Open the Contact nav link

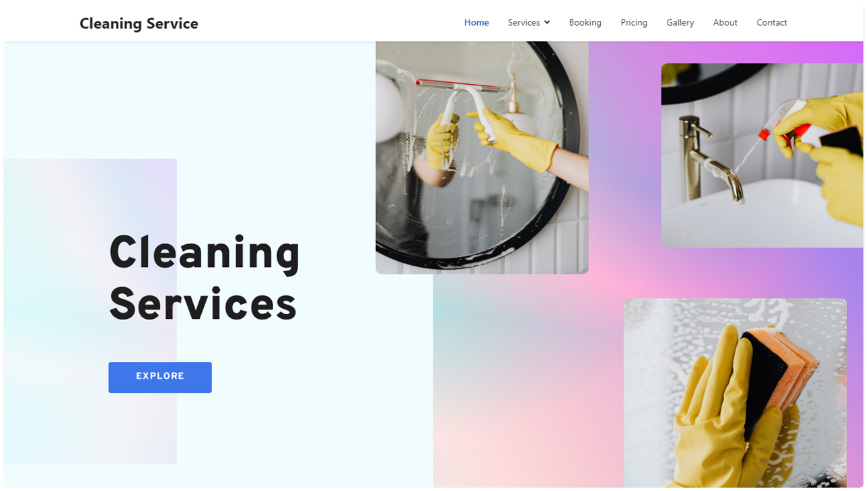point(772,22)
